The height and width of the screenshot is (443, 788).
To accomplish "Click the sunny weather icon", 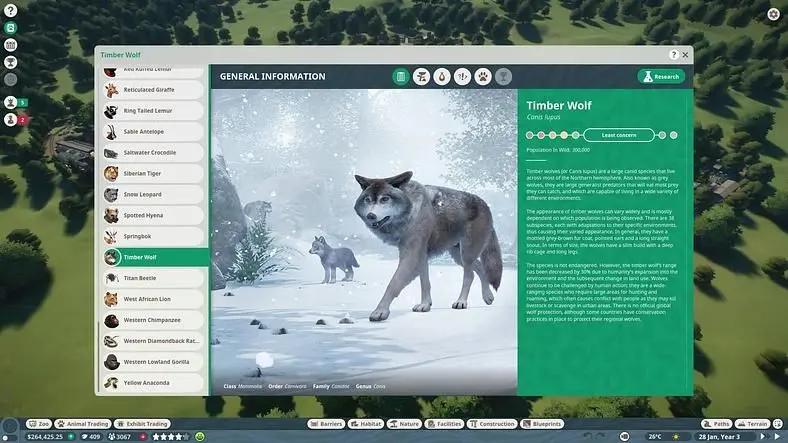I will pyautogui.click(x=675, y=437).
